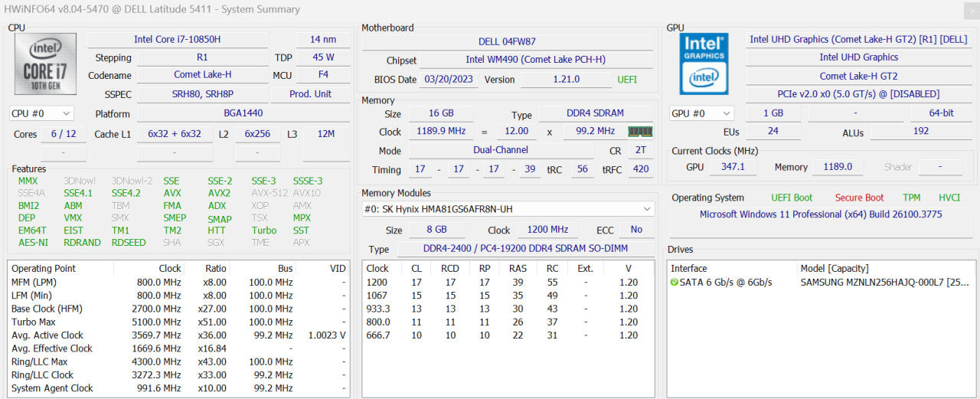Click the 1.0023 V VID value

(x=326, y=335)
